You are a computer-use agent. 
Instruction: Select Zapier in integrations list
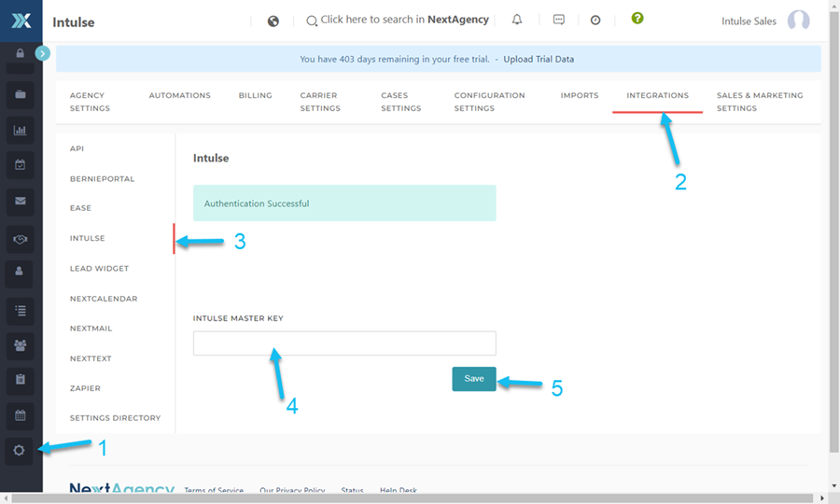tap(85, 388)
